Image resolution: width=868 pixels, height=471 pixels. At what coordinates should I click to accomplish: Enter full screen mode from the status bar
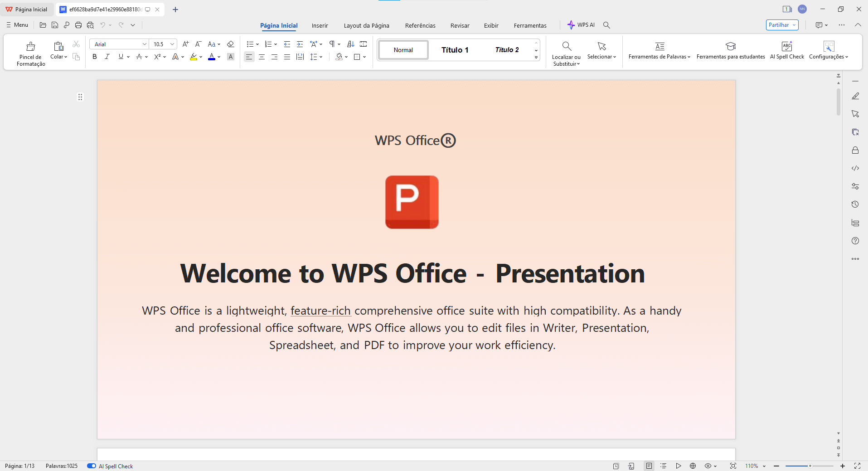858,466
